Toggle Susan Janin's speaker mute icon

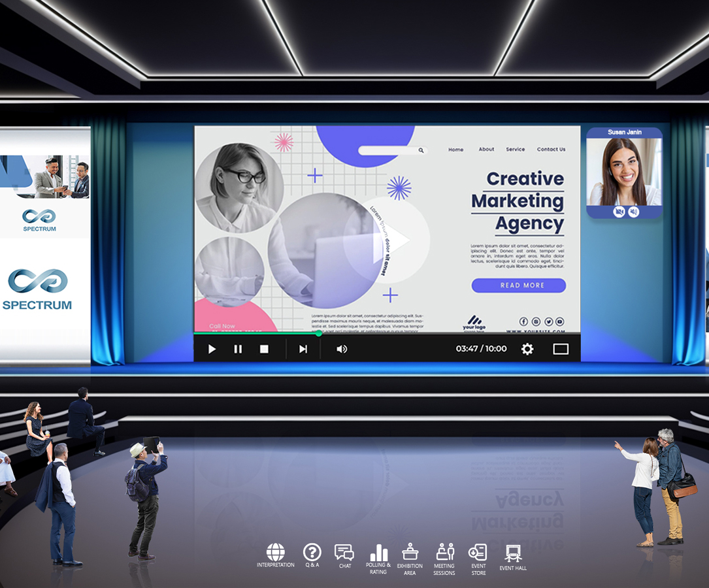[633, 212]
